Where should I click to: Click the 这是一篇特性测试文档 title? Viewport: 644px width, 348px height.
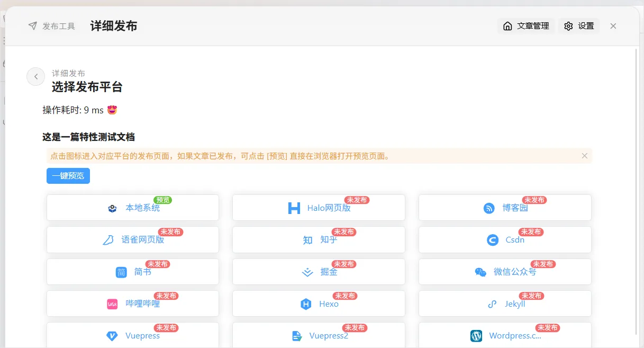tap(88, 137)
